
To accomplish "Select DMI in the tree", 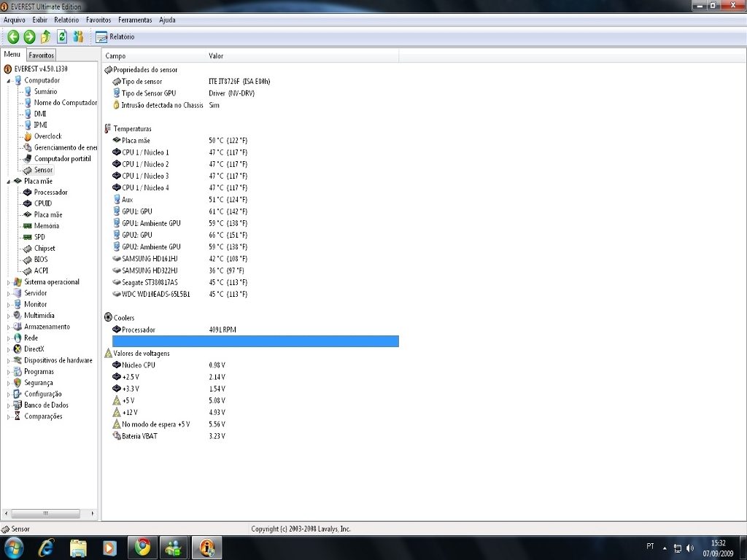I will point(40,114).
